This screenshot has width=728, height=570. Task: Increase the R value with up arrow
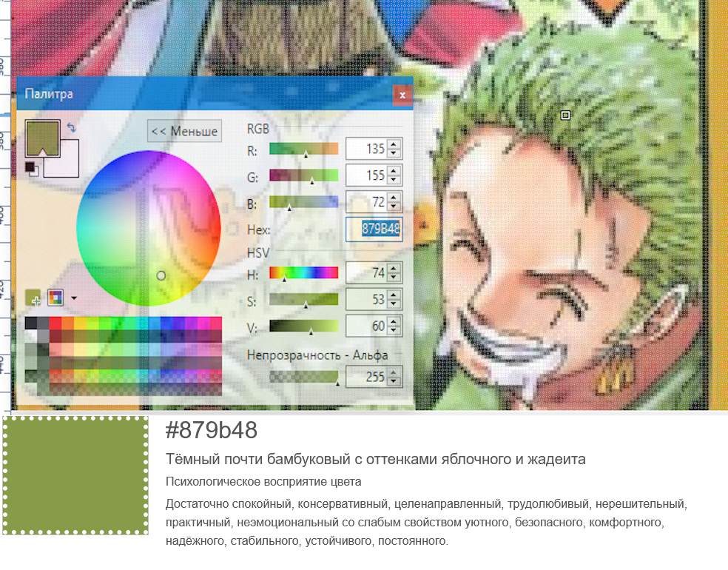pyautogui.click(x=394, y=144)
